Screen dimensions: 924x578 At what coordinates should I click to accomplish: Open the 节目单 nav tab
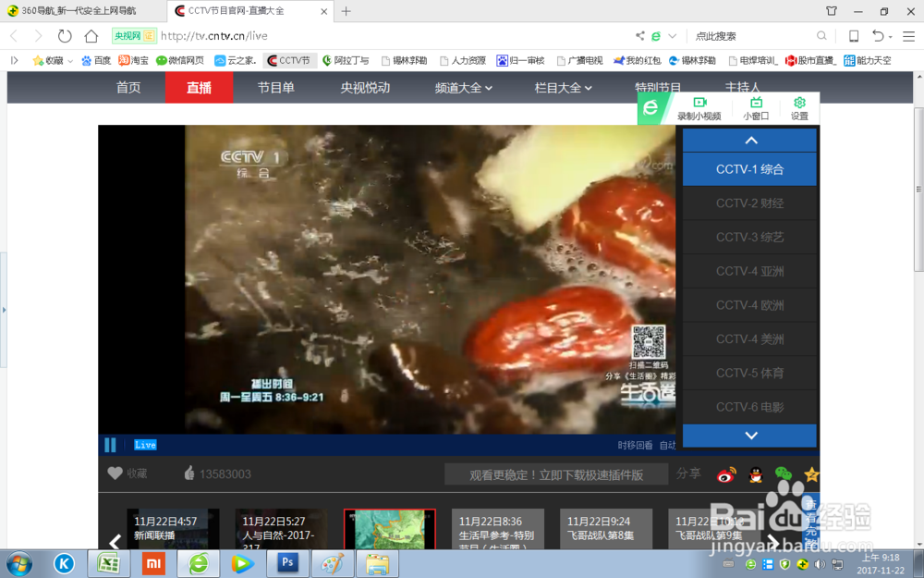tap(275, 88)
